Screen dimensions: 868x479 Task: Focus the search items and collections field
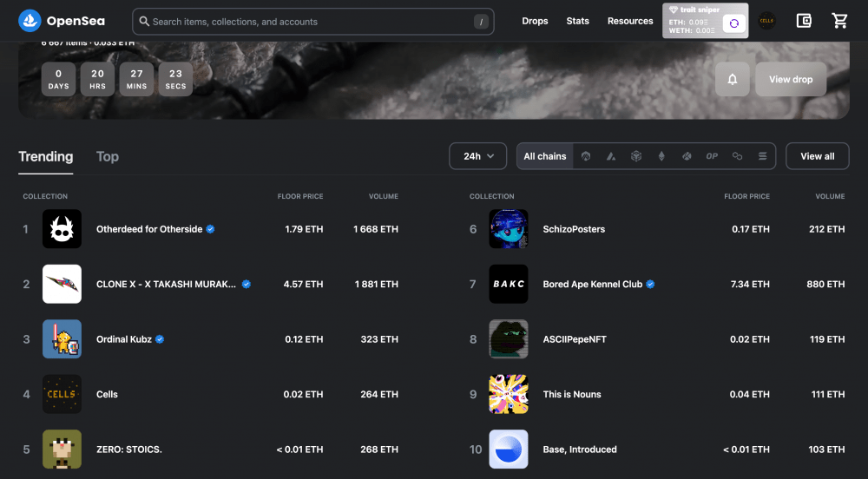coord(312,22)
